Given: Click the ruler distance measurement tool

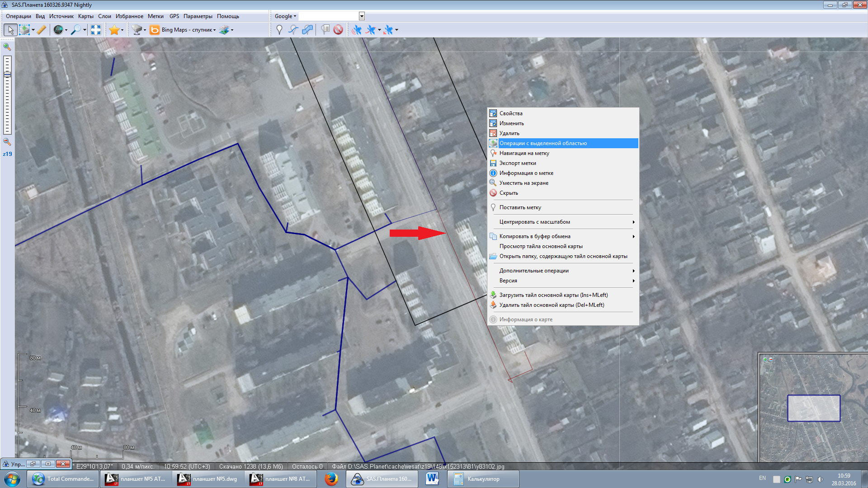Looking at the screenshot, I should click(41, 30).
